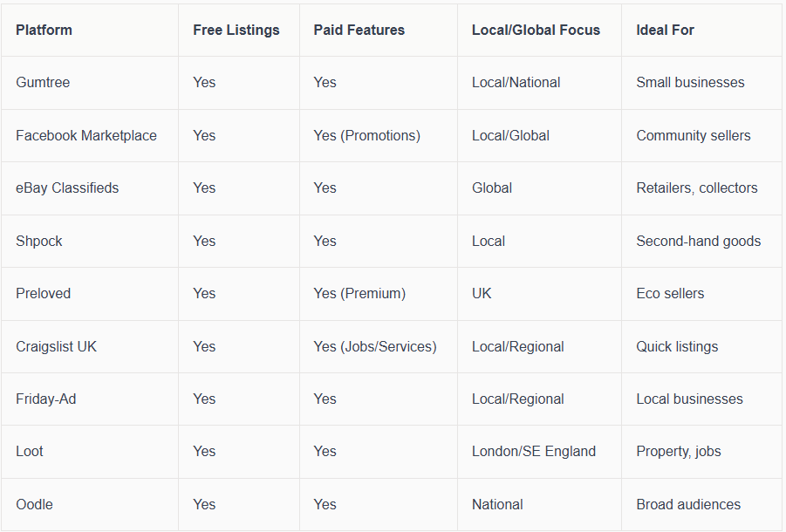This screenshot has height=532, width=786.
Task: Click the Platform column header
Action: coord(44,30)
